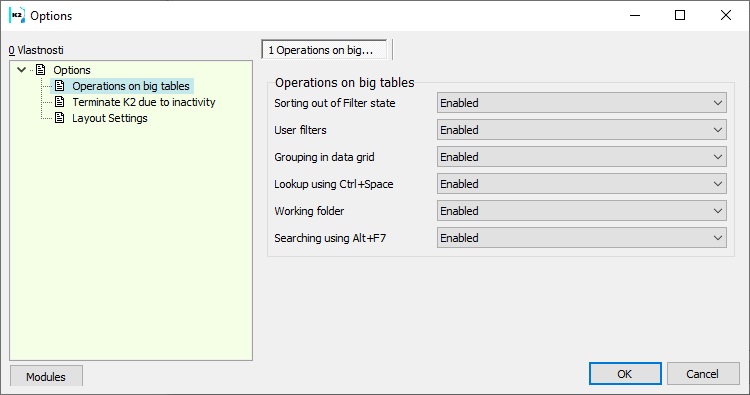Click the Layout Settings page icon
This screenshot has height=395, width=750.
[59, 118]
